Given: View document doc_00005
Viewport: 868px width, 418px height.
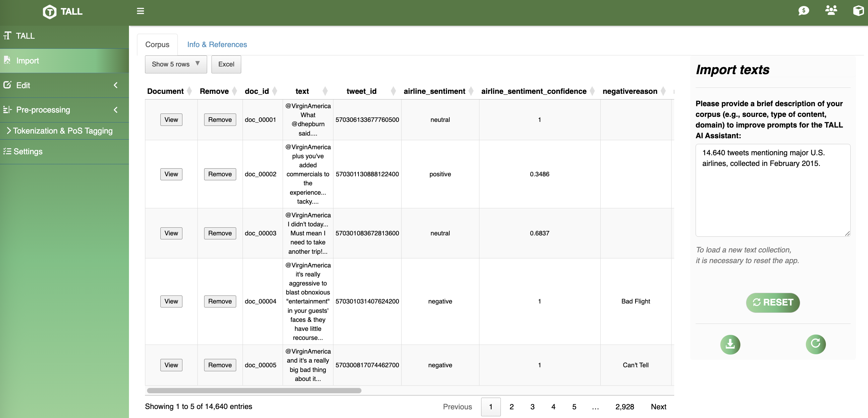Looking at the screenshot, I should tap(171, 365).
